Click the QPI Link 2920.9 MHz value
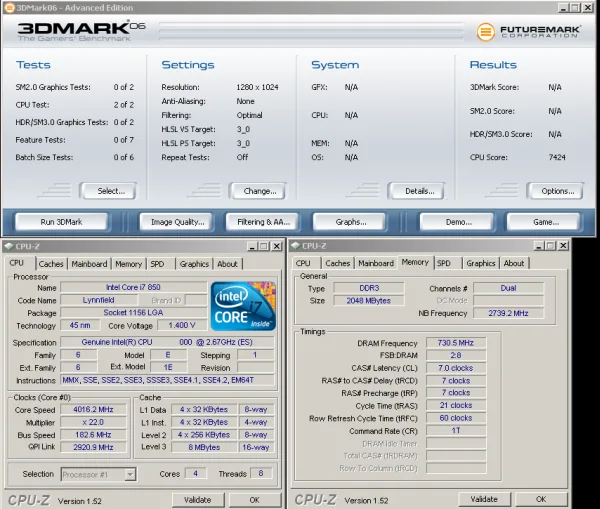 [93, 447]
